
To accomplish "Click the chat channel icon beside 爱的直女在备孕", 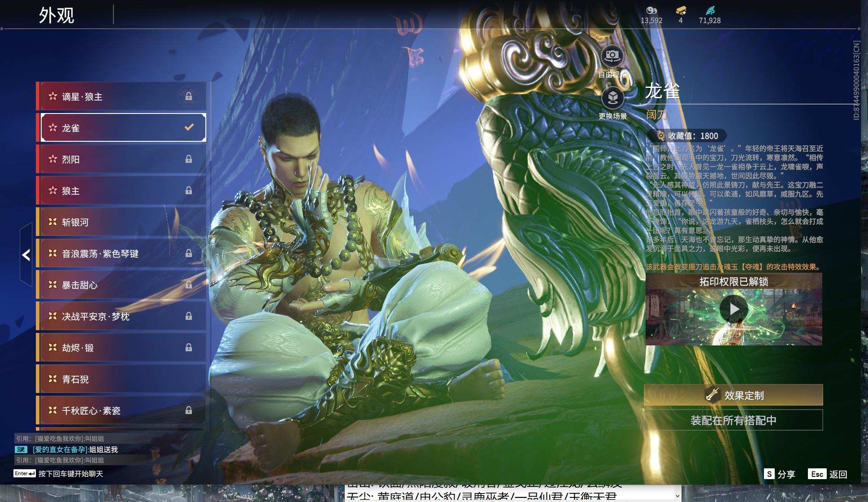I will tap(21, 450).
